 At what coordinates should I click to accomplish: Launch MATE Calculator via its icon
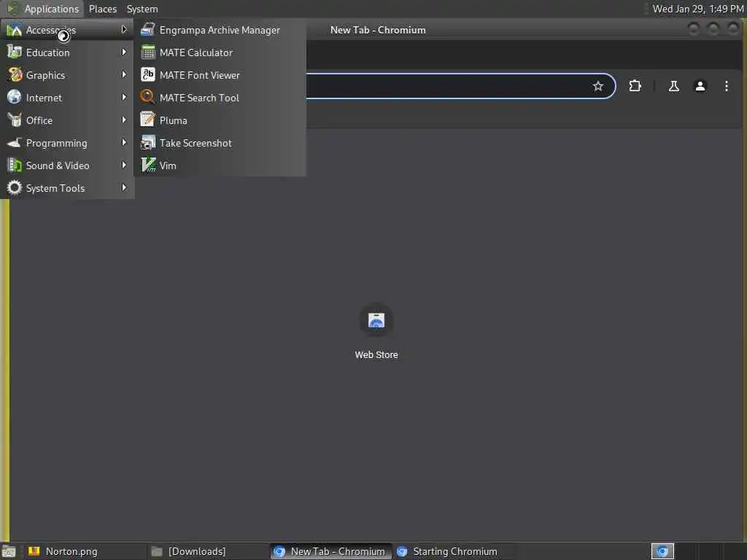point(147,52)
